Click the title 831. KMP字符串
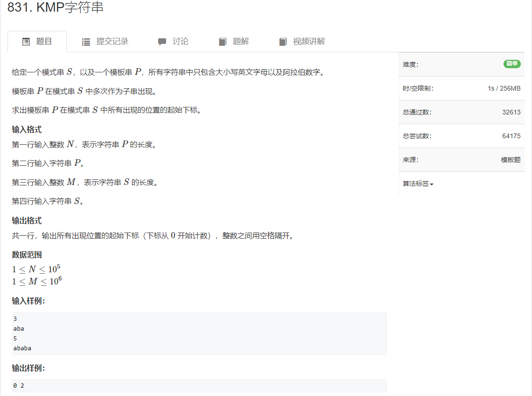 (56, 7)
